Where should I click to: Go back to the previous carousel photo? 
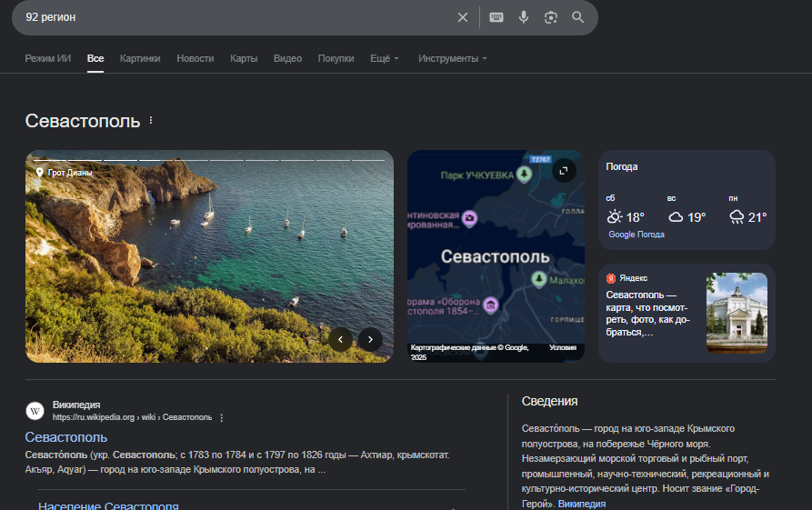[x=340, y=339]
